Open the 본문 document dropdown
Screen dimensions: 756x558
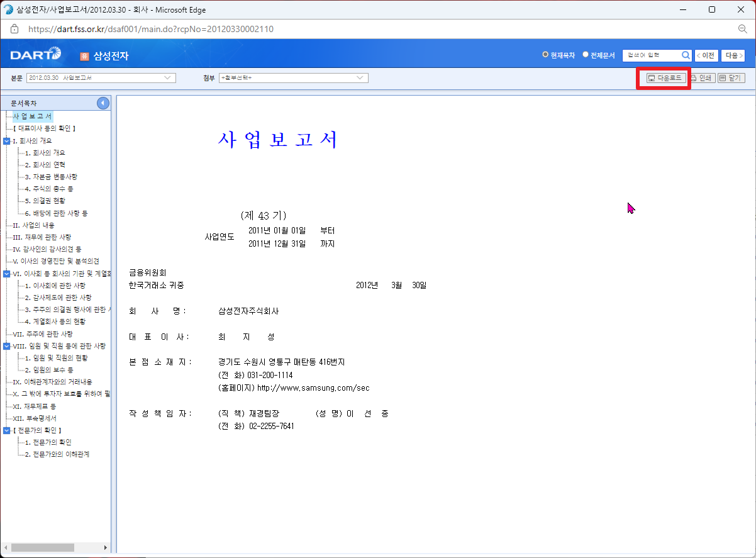101,77
